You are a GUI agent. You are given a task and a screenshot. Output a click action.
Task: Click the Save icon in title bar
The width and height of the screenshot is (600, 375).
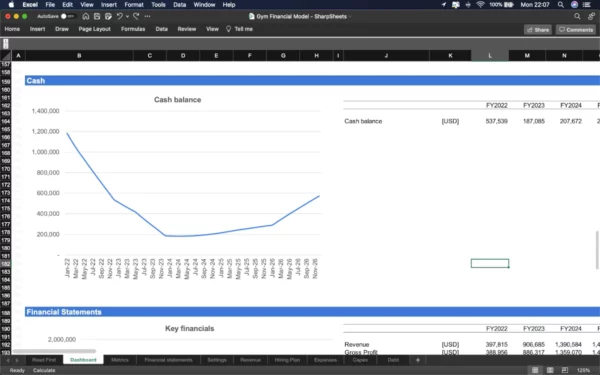click(x=97, y=16)
